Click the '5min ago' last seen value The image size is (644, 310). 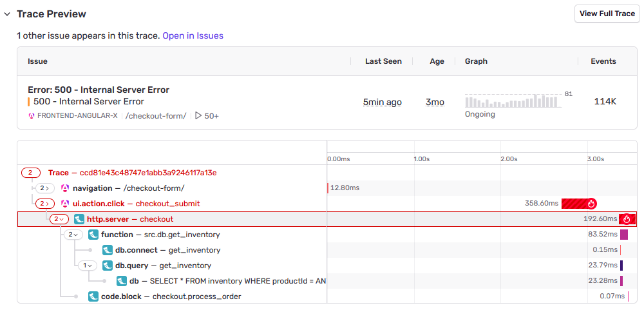383,102
